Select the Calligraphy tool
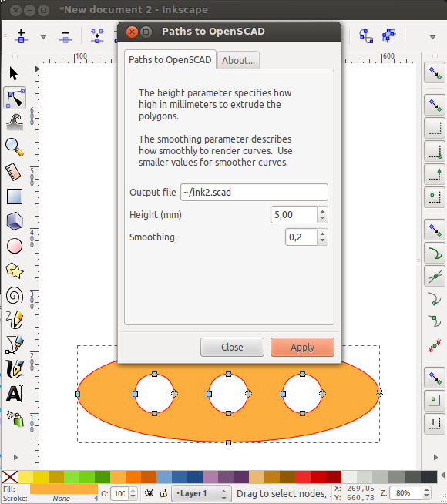Image resolution: width=447 pixels, height=504 pixels. (x=15, y=369)
